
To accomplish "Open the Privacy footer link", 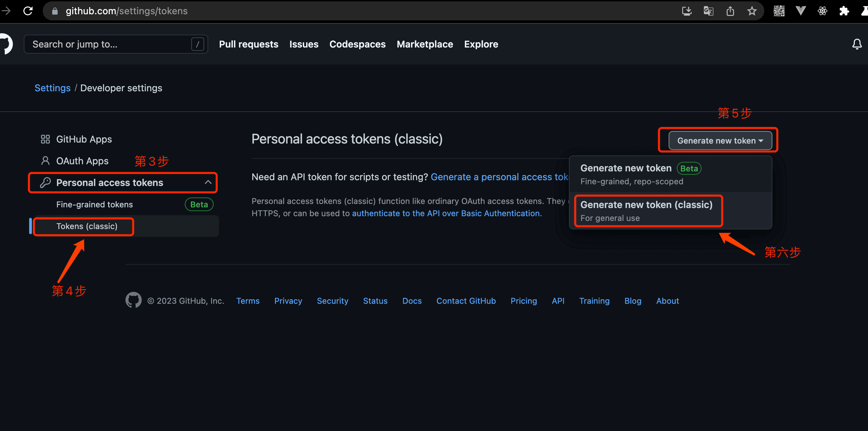I will pos(288,301).
